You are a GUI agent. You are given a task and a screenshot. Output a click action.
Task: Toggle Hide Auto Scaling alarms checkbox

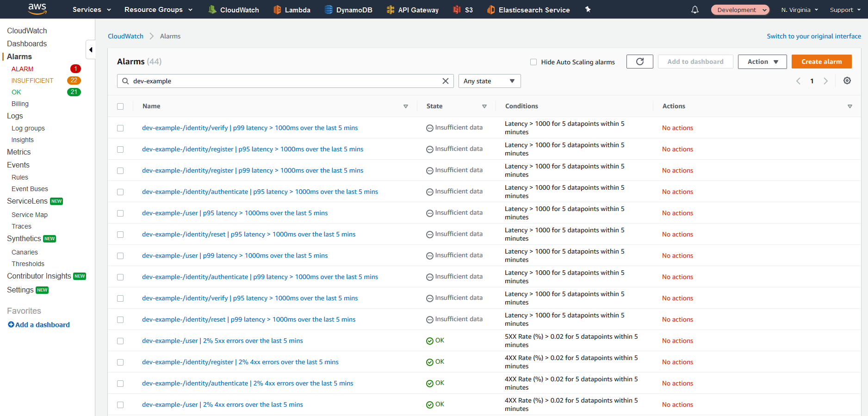pos(533,62)
